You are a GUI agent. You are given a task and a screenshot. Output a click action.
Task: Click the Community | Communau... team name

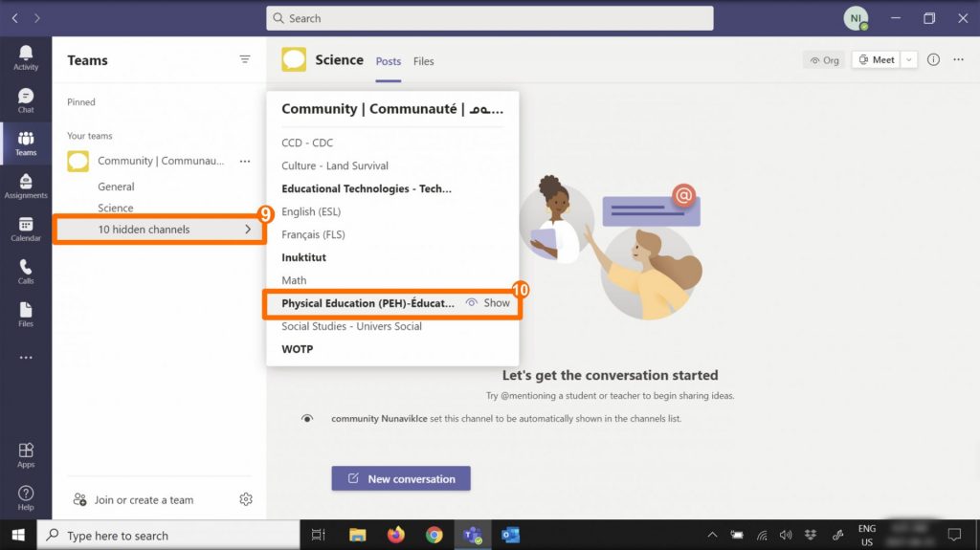[x=161, y=162]
